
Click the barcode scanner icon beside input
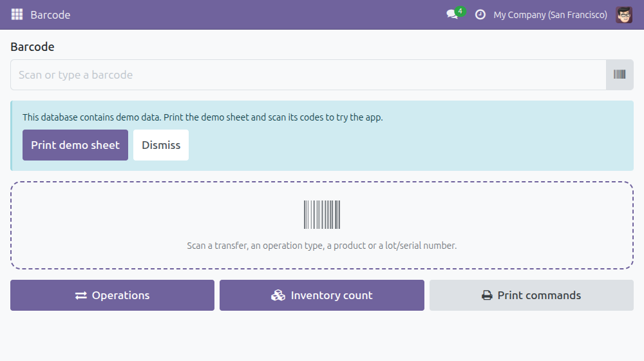pyautogui.click(x=620, y=74)
